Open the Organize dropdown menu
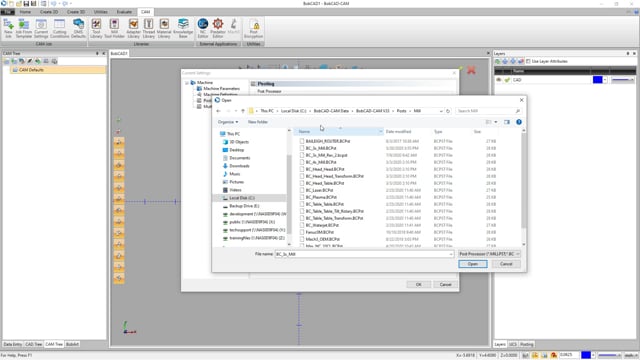640x360 pixels. click(228, 122)
